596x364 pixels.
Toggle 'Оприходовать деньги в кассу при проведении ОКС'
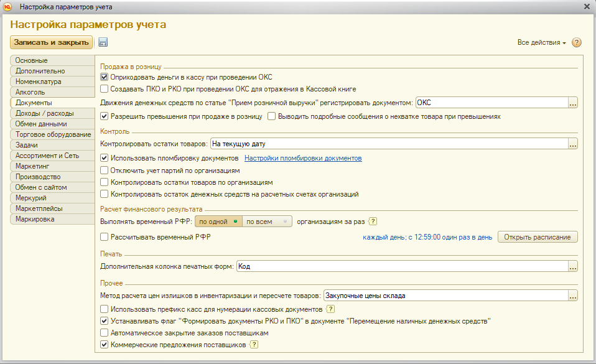click(104, 77)
